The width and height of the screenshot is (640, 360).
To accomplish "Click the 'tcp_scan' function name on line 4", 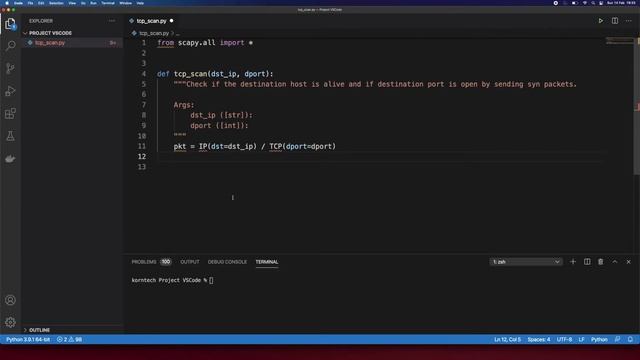I will 191,74.
